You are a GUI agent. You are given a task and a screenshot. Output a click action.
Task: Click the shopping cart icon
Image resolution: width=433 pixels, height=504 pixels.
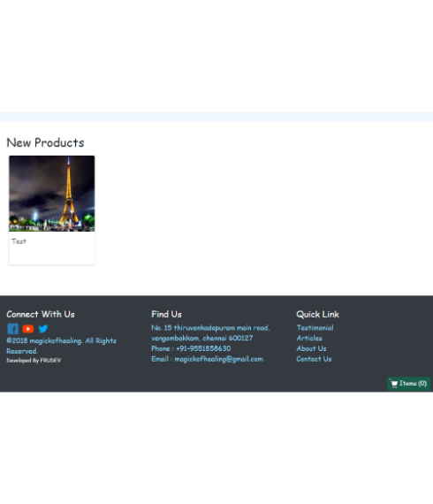pos(394,384)
